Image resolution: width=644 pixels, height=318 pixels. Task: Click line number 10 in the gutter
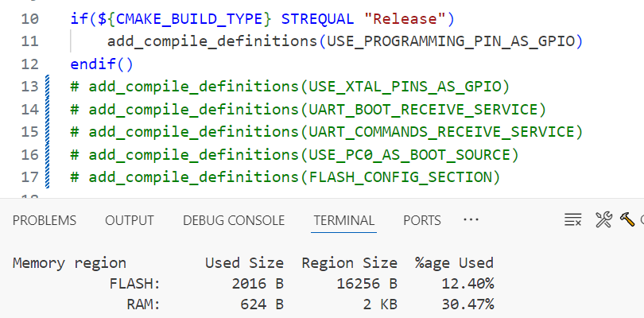[29, 18]
